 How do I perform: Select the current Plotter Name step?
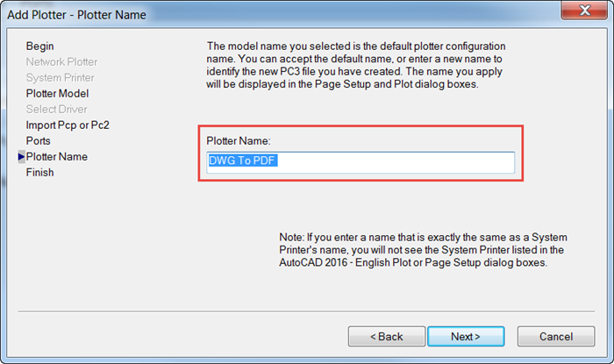click(57, 156)
